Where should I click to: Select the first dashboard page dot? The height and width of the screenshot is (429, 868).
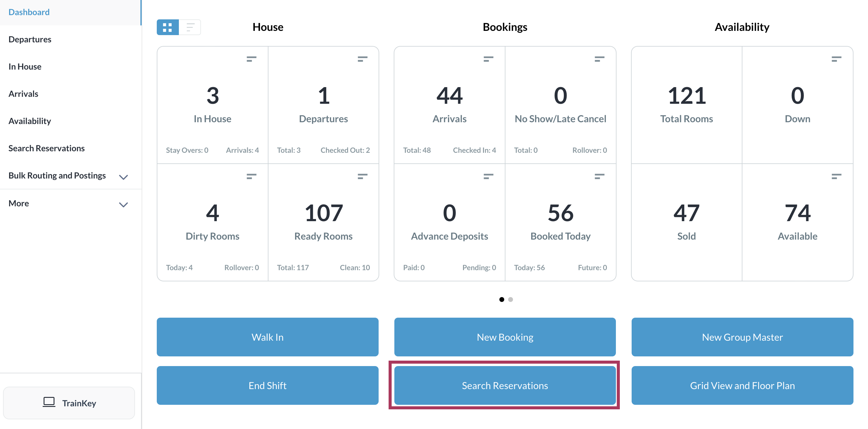pyautogui.click(x=501, y=299)
